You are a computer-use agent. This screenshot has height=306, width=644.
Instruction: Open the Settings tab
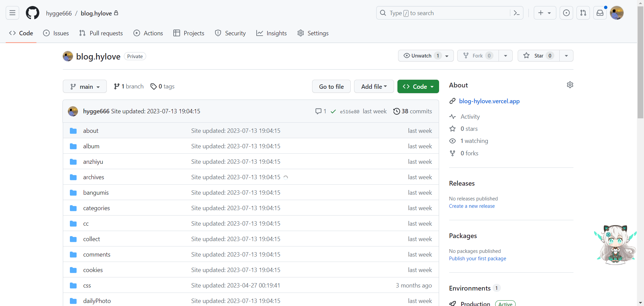pos(313,33)
